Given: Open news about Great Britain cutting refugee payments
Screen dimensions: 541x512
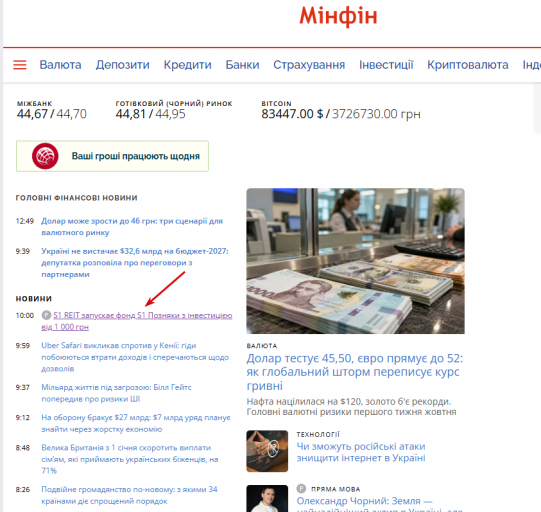Looking at the screenshot, I should 130,459.
